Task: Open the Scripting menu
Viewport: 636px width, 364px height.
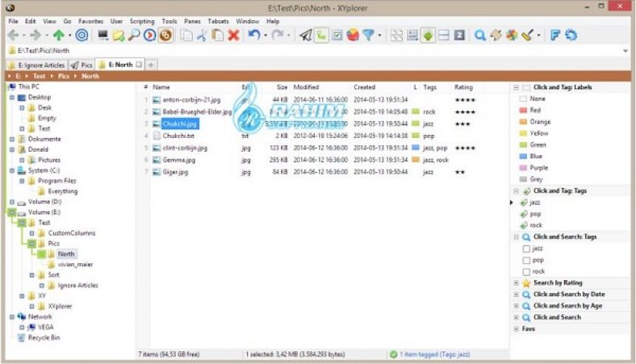Action: pos(142,21)
